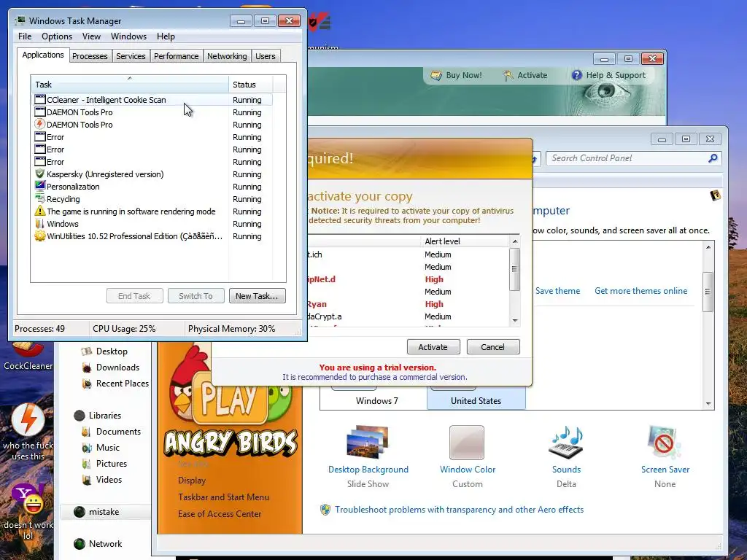747x560 pixels.
Task: Click the threat list scroll up arrow
Action: point(514,241)
